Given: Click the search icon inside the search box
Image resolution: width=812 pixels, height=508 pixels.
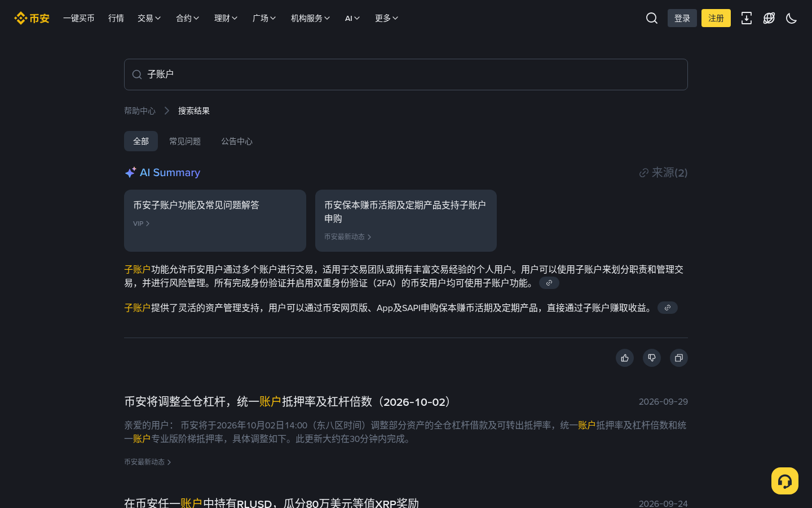Looking at the screenshot, I should tap(137, 75).
